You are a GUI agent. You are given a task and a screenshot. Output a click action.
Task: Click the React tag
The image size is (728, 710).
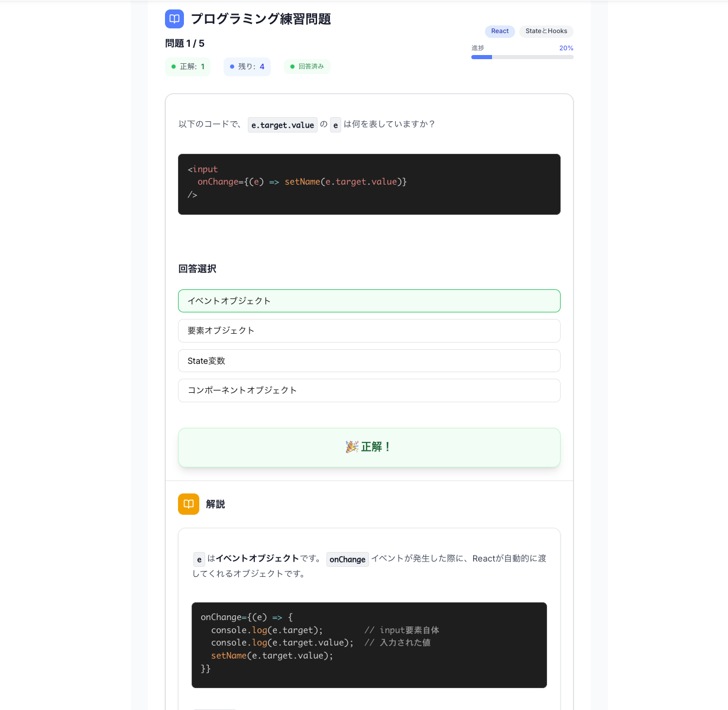[x=500, y=31]
